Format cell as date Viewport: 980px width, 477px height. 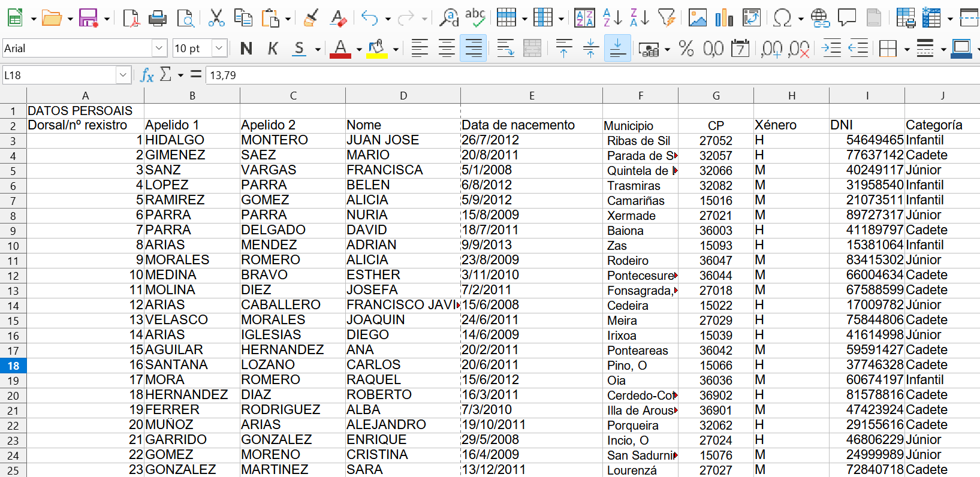[740, 49]
